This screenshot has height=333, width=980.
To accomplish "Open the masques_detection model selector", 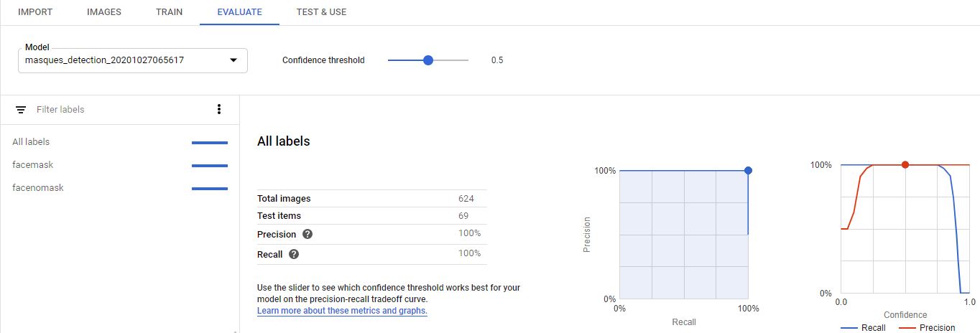I will click(122, 60).
